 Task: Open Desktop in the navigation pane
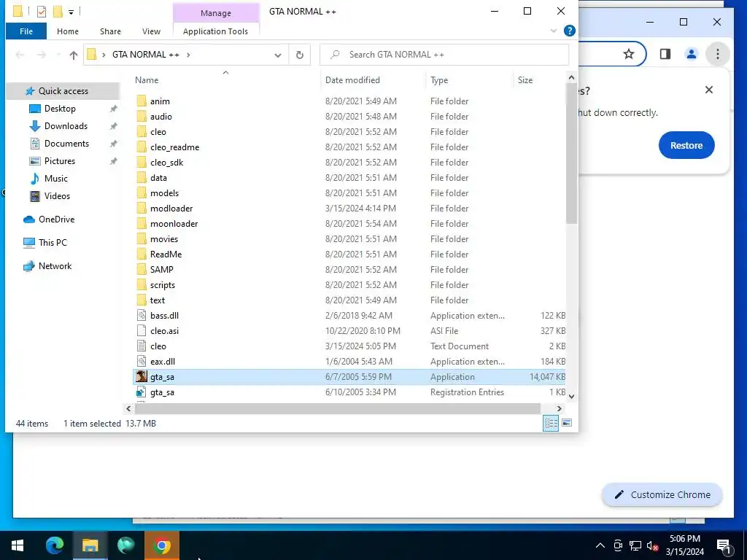[60, 109]
